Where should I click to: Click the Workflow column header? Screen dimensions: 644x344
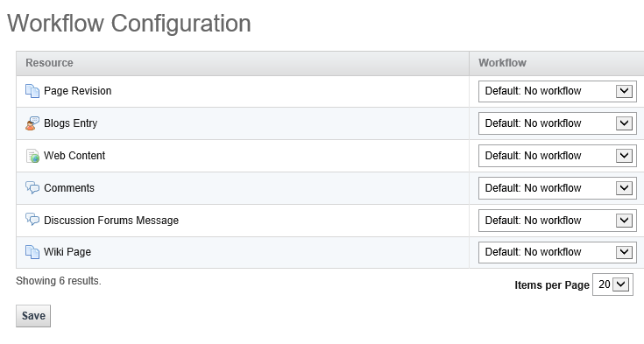click(x=502, y=63)
